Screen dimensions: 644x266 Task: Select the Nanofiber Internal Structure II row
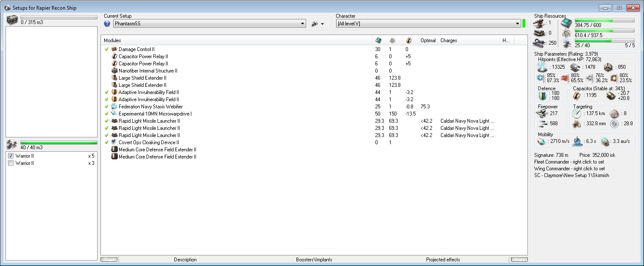(314, 71)
